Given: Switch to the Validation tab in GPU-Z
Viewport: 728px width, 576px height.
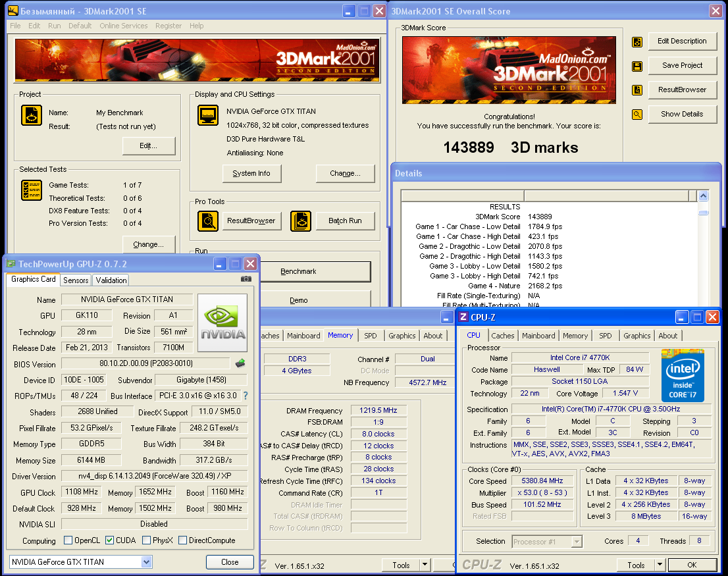Looking at the screenshot, I should (111, 280).
